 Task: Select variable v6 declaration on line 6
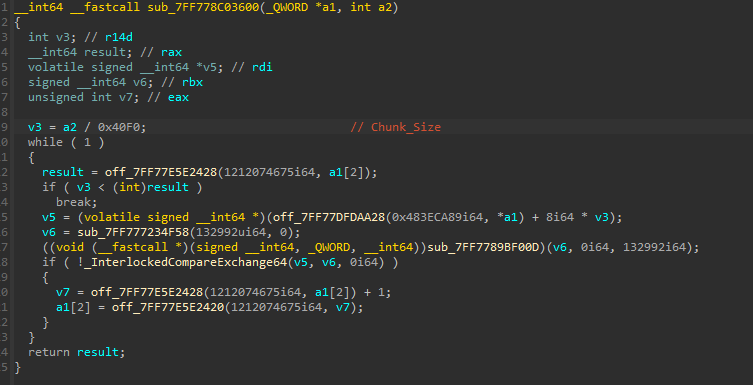tap(140, 83)
